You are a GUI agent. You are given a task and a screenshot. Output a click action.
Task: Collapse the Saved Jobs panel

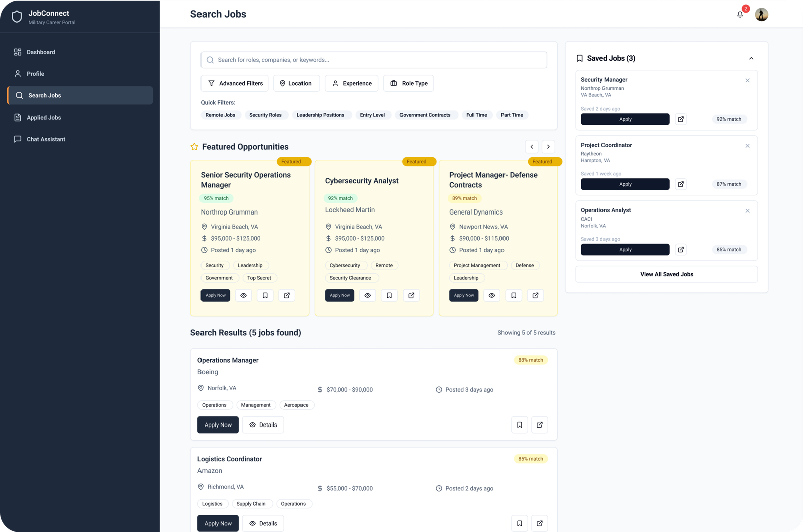pyautogui.click(x=751, y=59)
